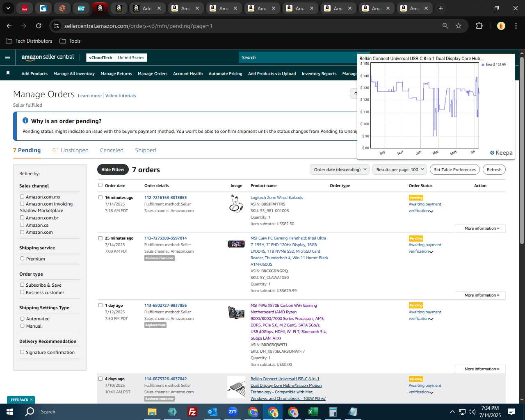Check the Amazon.ca sales channel filter
525x420 pixels.
pyautogui.click(x=22, y=225)
